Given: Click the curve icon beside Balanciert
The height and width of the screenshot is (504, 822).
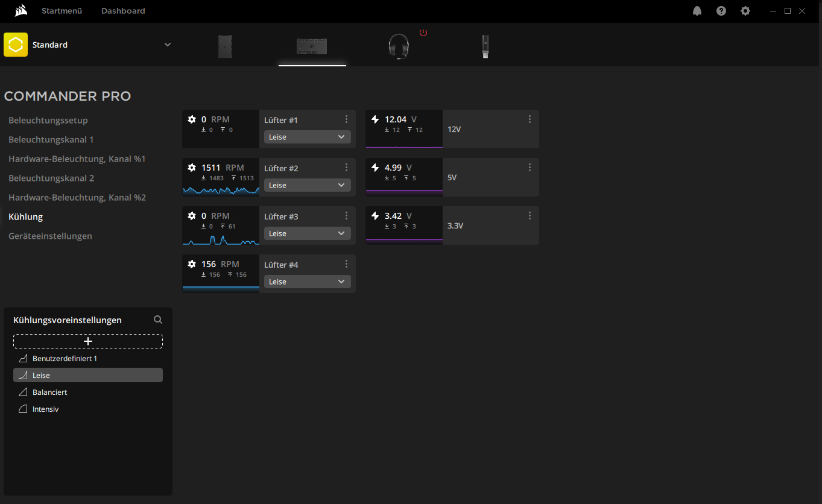Looking at the screenshot, I should pos(23,392).
